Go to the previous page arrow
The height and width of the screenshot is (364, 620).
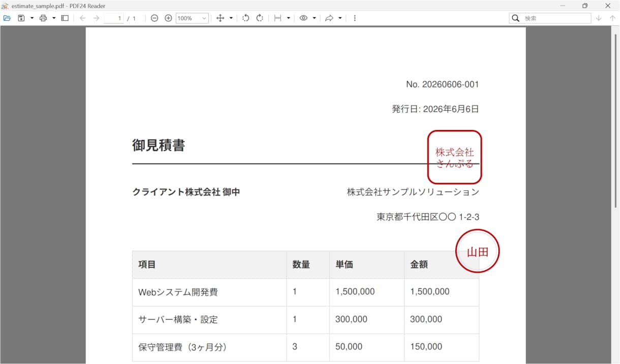point(82,18)
